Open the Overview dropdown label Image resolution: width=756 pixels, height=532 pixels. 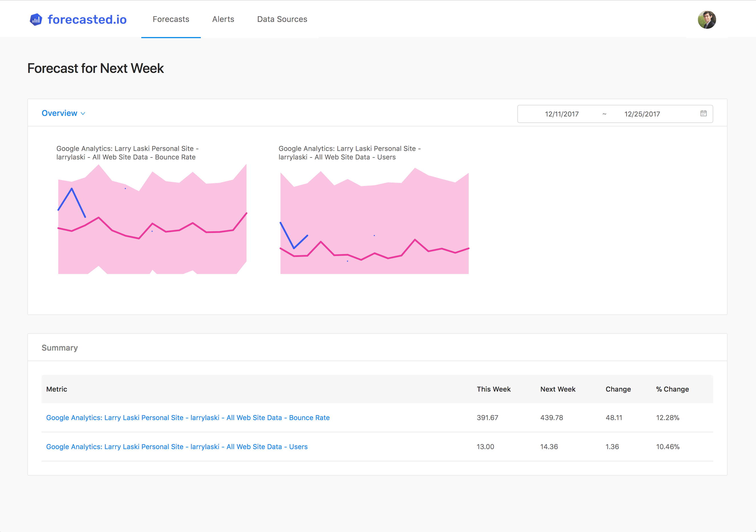click(59, 113)
